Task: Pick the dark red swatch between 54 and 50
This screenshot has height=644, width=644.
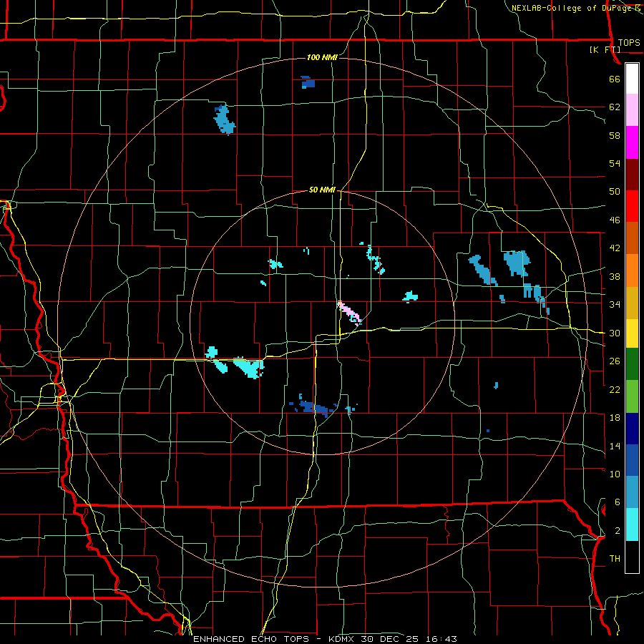Action: point(632,175)
